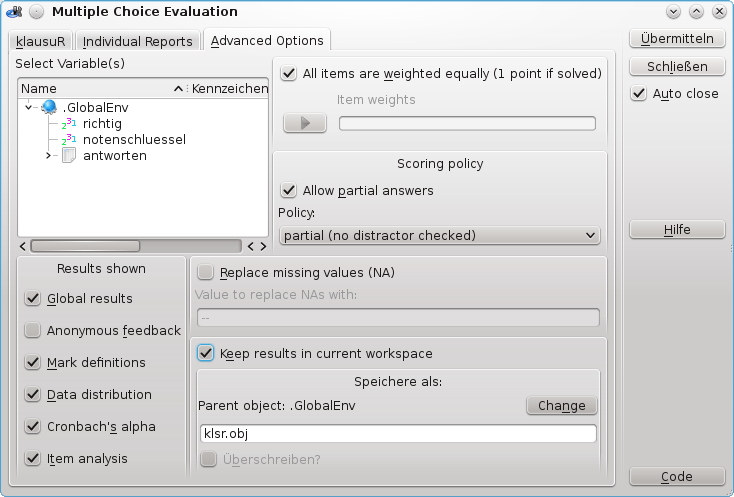This screenshot has height=497, width=734.
Task: Switch to the klausuR tab
Action: point(40,41)
